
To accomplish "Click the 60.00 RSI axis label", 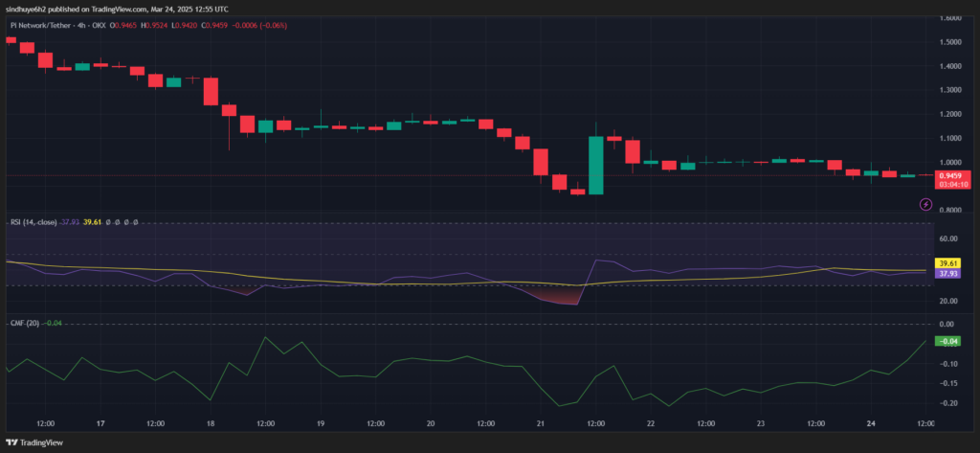I will [947, 238].
